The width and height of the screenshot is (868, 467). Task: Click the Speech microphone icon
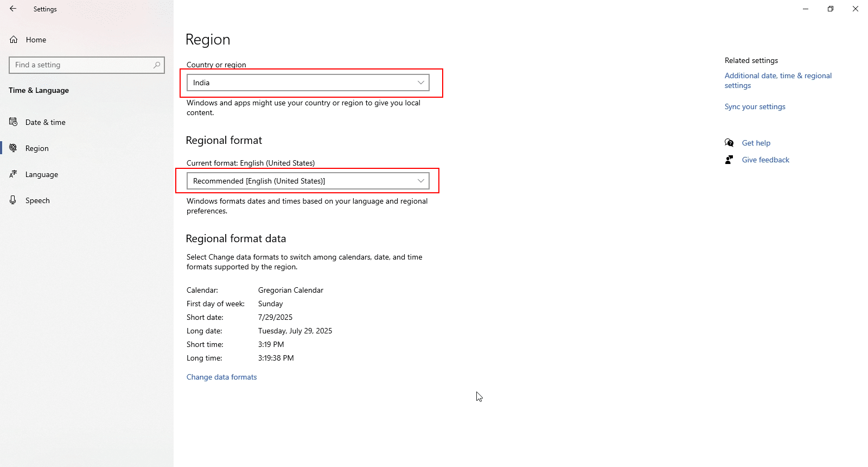pyautogui.click(x=13, y=200)
